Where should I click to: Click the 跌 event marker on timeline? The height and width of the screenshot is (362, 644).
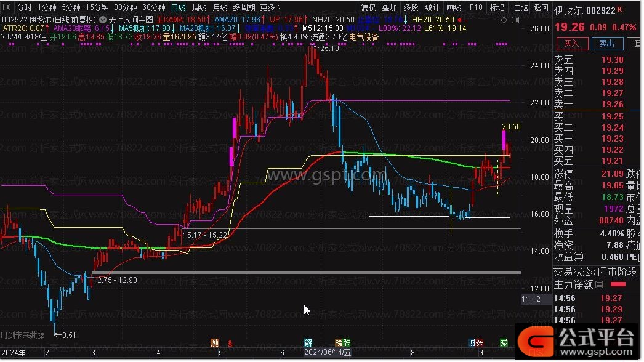(x=347, y=343)
